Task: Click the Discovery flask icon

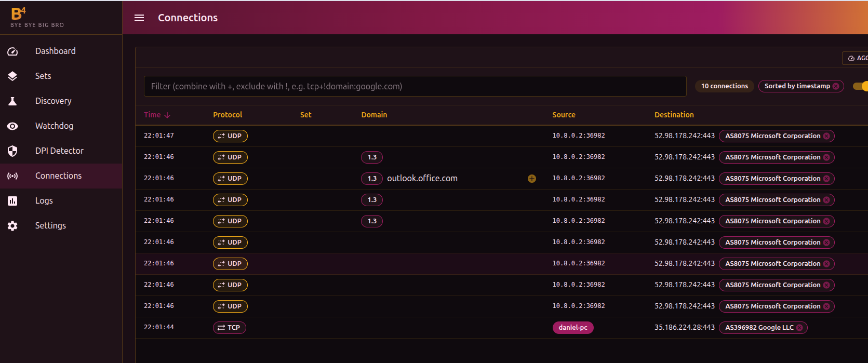Action: coord(12,101)
